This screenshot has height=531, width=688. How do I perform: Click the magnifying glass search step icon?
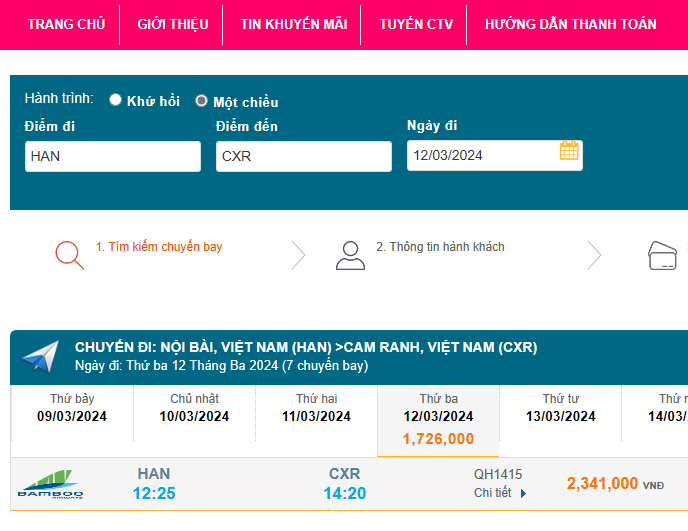click(x=70, y=255)
